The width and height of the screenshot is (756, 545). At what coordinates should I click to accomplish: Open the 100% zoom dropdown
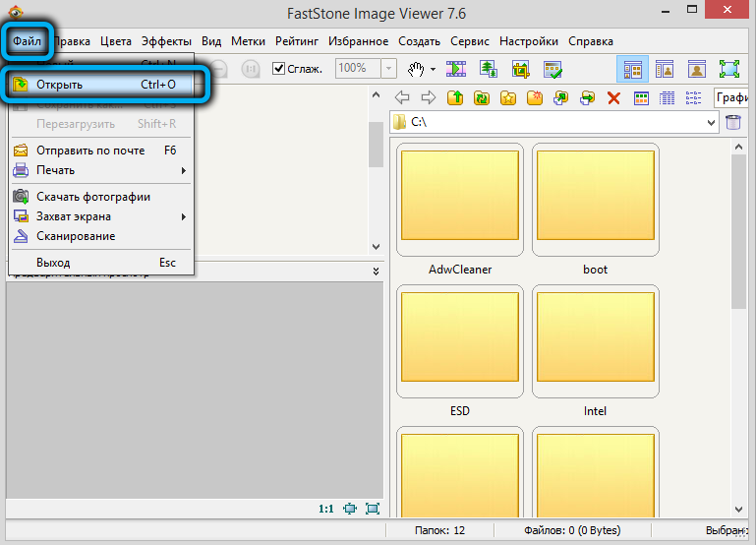tap(389, 69)
